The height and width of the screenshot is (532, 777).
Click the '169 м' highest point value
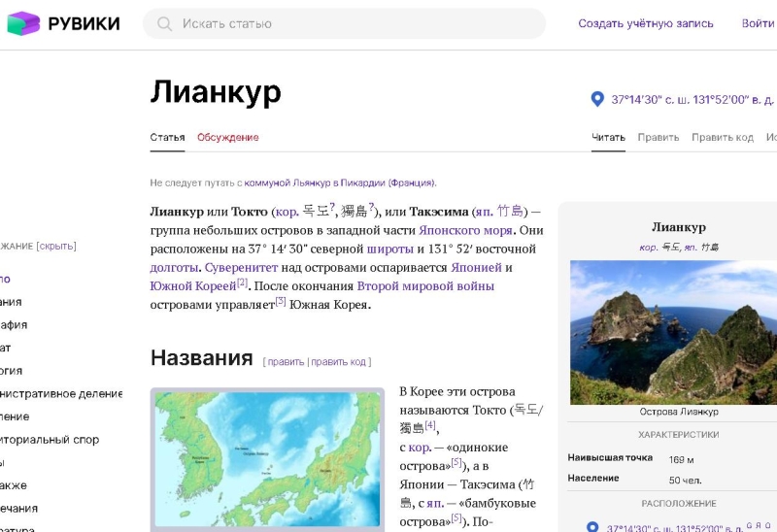point(682,460)
